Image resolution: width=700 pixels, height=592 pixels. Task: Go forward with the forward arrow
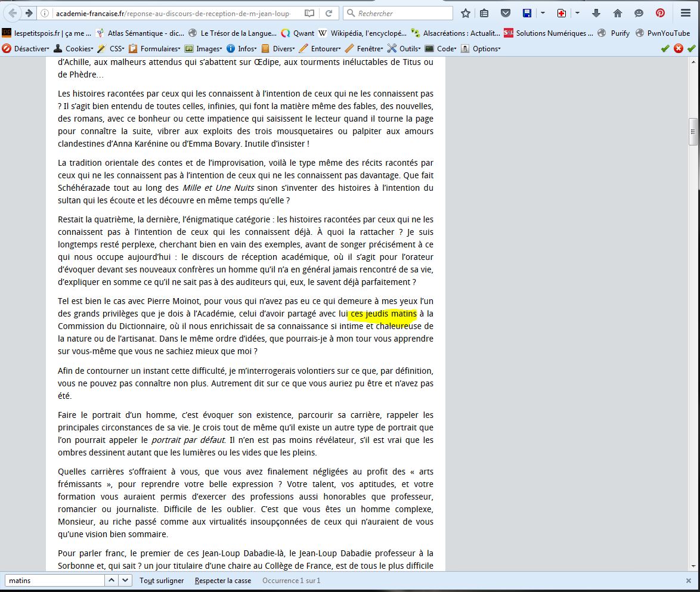(x=29, y=13)
